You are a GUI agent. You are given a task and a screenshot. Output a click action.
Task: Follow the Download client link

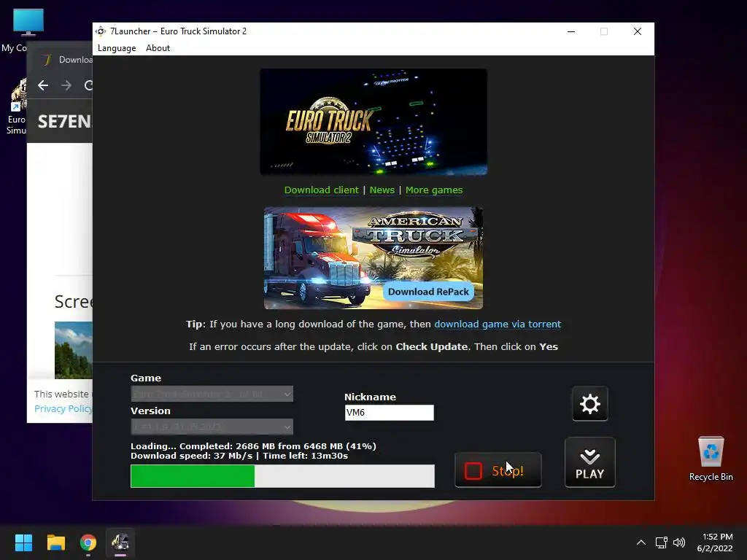click(321, 190)
